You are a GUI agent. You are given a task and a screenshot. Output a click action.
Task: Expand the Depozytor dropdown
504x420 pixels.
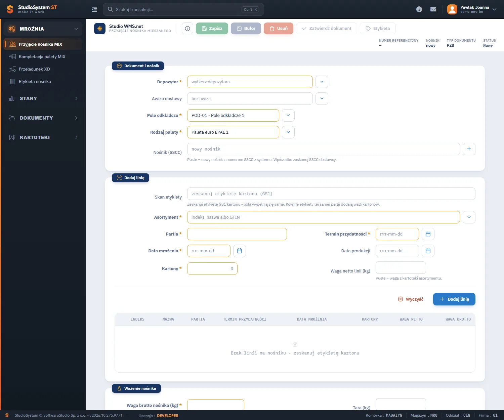322,82
